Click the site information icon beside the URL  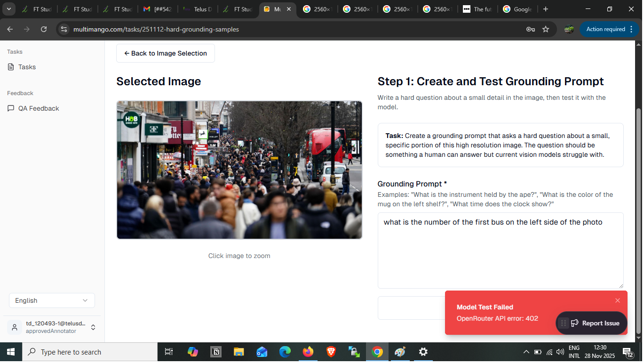pyautogui.click(x=64, y=29)
